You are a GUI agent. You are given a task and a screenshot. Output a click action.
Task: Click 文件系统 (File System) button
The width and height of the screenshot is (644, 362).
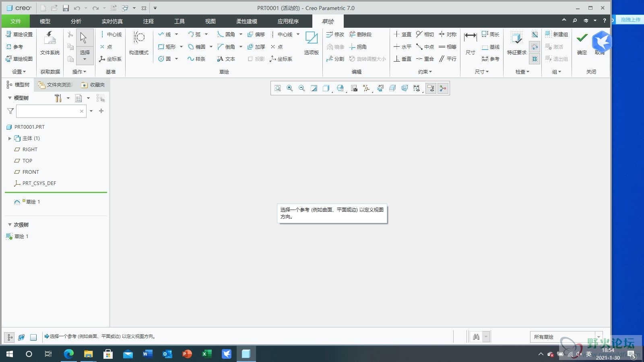[x=50, y=43]
